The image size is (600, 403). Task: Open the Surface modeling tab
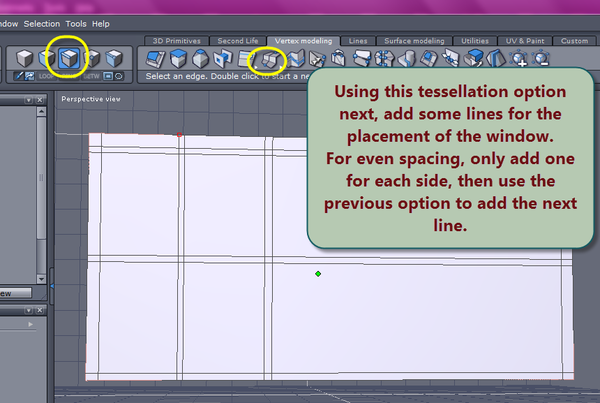pos(414,41)
